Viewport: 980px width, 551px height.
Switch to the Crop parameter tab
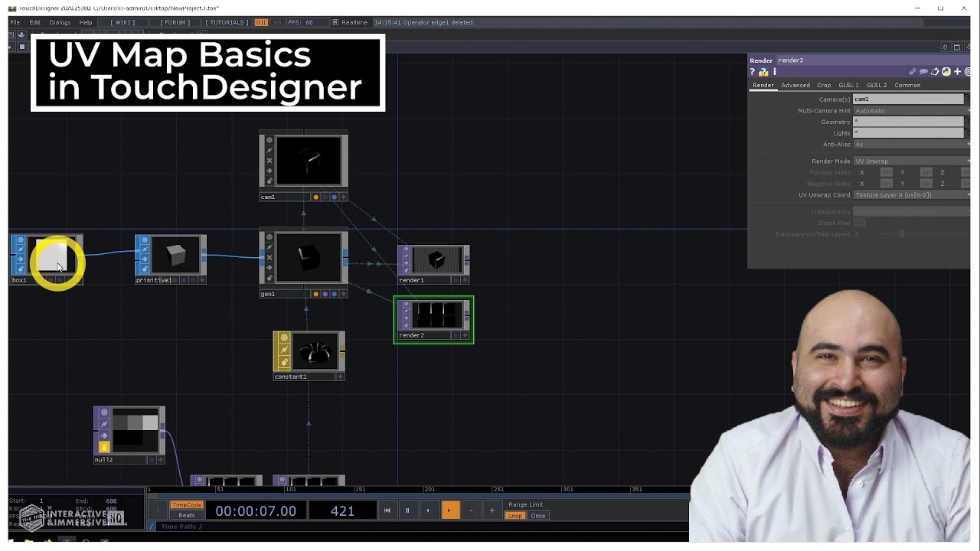(824, 85)
